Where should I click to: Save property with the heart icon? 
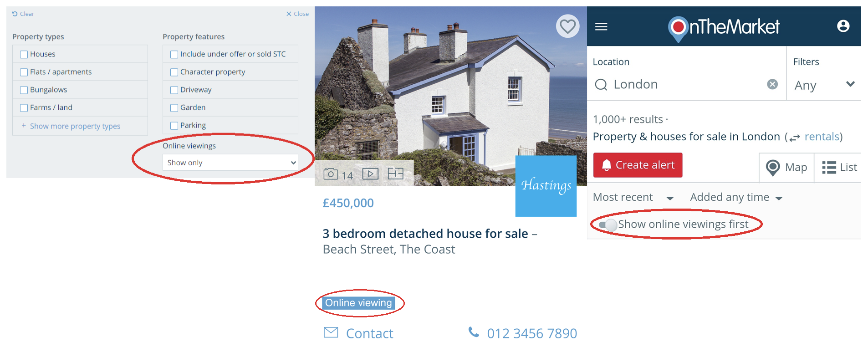click(567, 26)
